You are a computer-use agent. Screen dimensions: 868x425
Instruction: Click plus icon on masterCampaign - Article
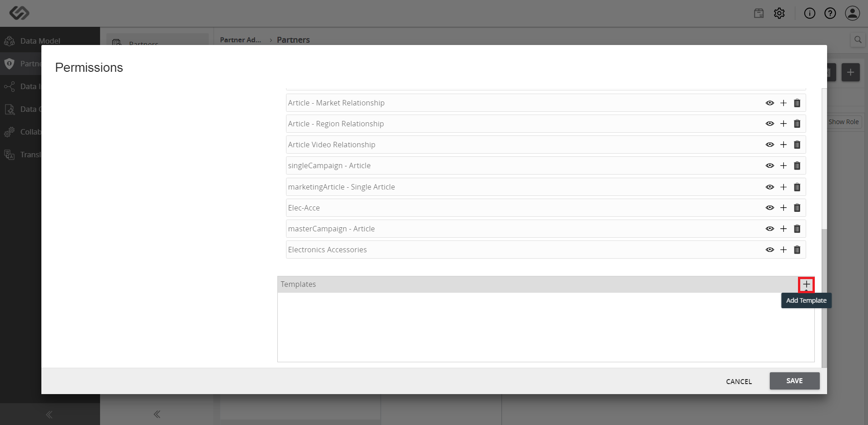point(783,229)
